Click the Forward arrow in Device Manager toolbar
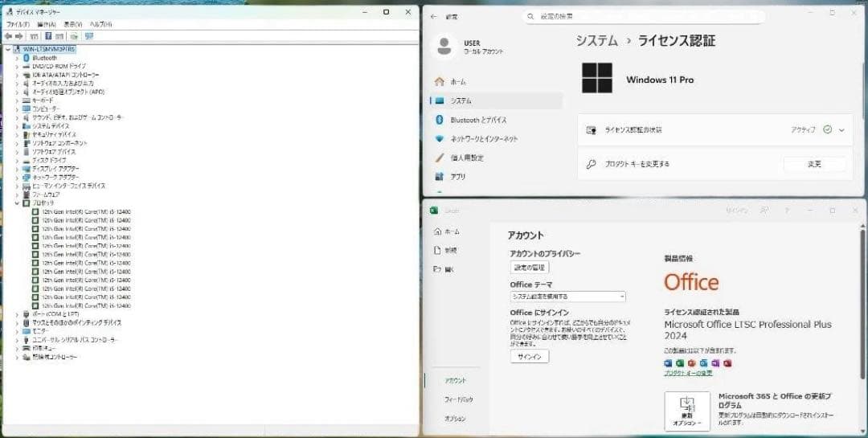This screenshot has width=868, height=438. tap(18, 36)
